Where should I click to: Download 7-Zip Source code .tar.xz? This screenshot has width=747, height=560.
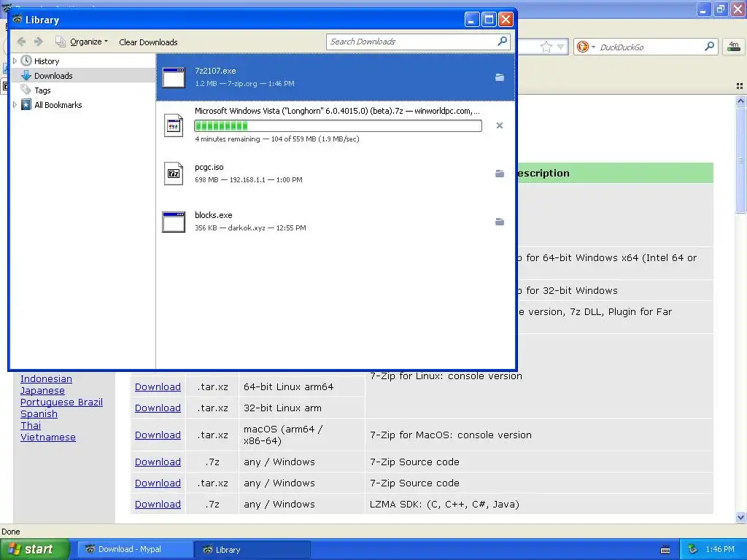tap(158, 483)
